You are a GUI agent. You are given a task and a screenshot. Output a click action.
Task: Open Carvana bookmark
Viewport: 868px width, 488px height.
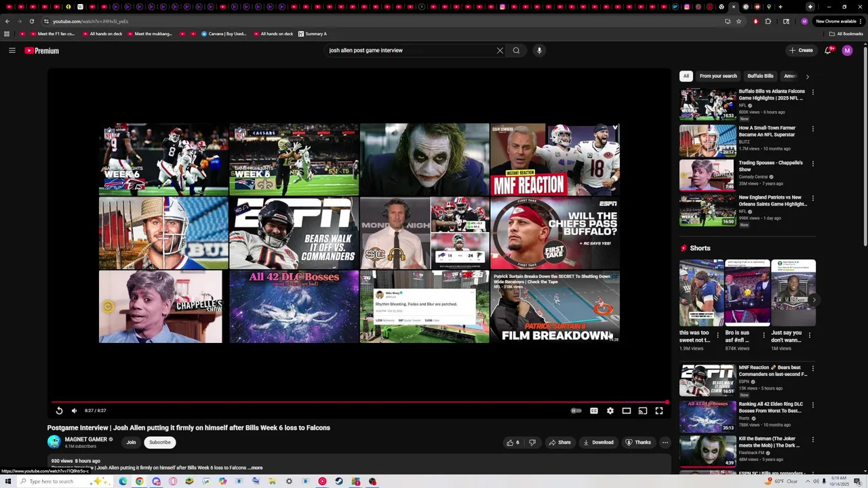point(224,34)
